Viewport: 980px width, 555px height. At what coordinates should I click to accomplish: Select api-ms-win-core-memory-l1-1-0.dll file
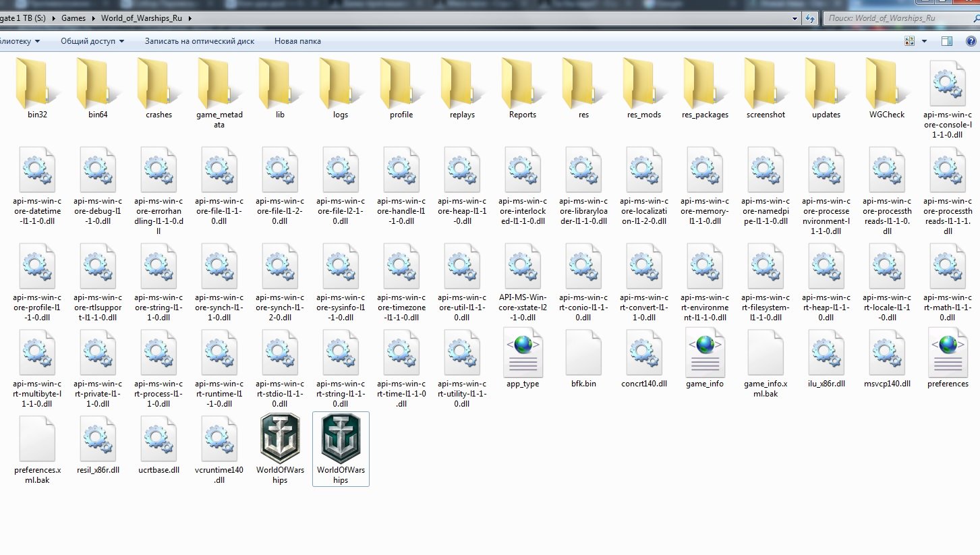coord(705,185)
